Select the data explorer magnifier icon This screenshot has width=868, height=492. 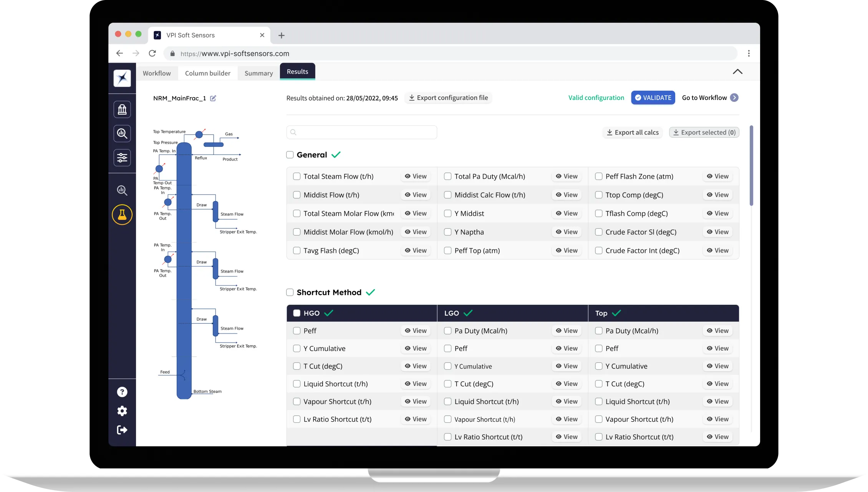pos(122,133)
